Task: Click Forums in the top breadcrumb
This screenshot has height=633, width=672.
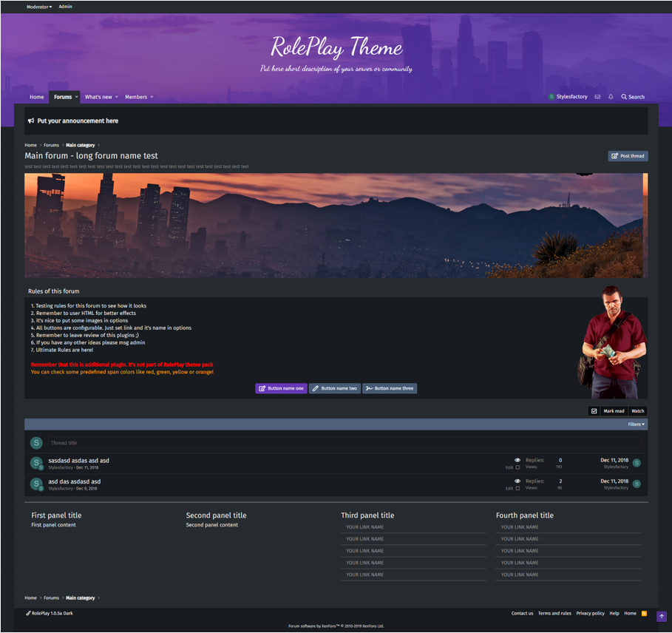Action: pos(52,145)
